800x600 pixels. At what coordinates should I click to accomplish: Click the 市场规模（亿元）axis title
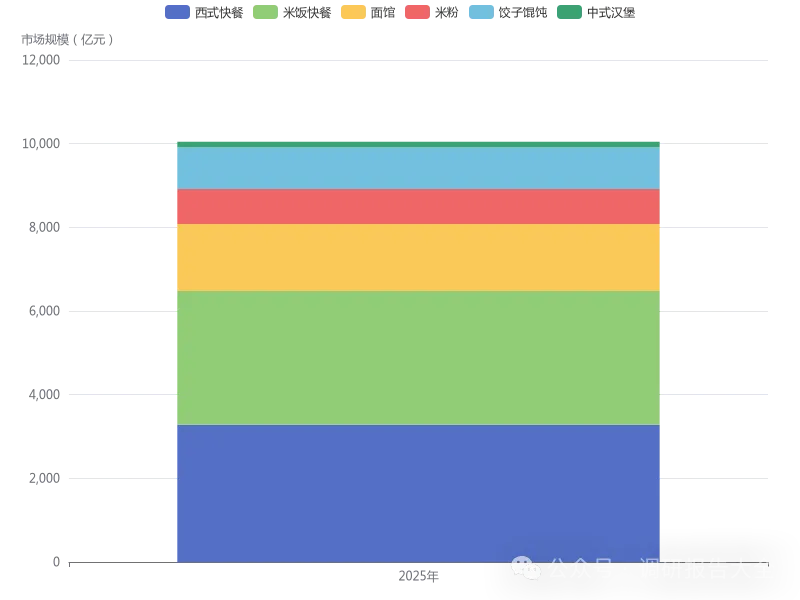(67, 40)
